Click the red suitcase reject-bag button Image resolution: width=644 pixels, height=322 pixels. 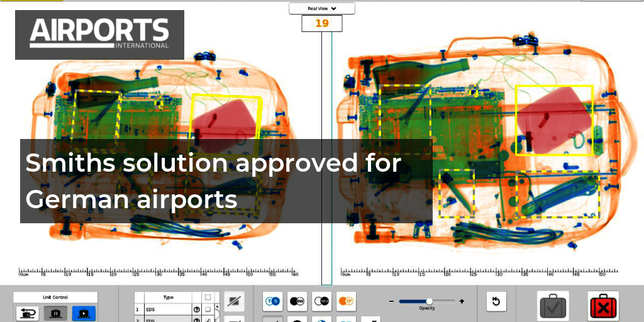click(603, 307)
